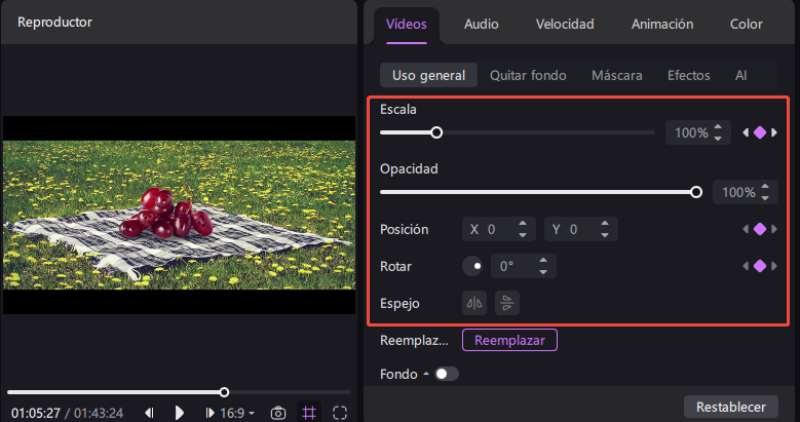Expand the Fondo section arrow
Viewport: 800px width, 422px height.
click(426, 373)
